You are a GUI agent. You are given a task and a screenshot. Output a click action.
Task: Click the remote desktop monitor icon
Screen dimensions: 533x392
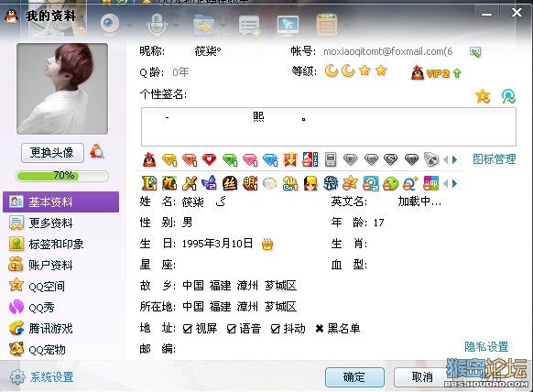click(288, 26)
